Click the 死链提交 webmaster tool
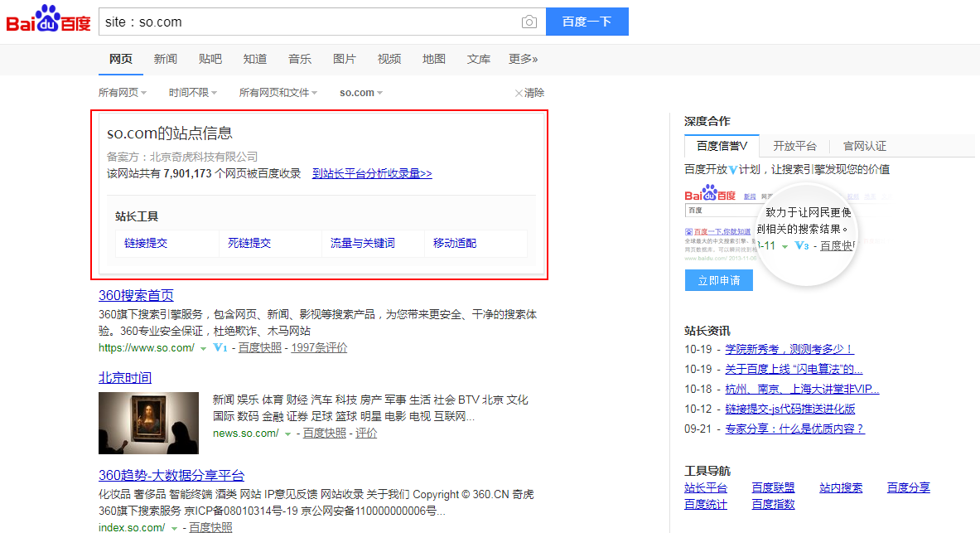This screenshot has width=980, height=533. point(249,244)
